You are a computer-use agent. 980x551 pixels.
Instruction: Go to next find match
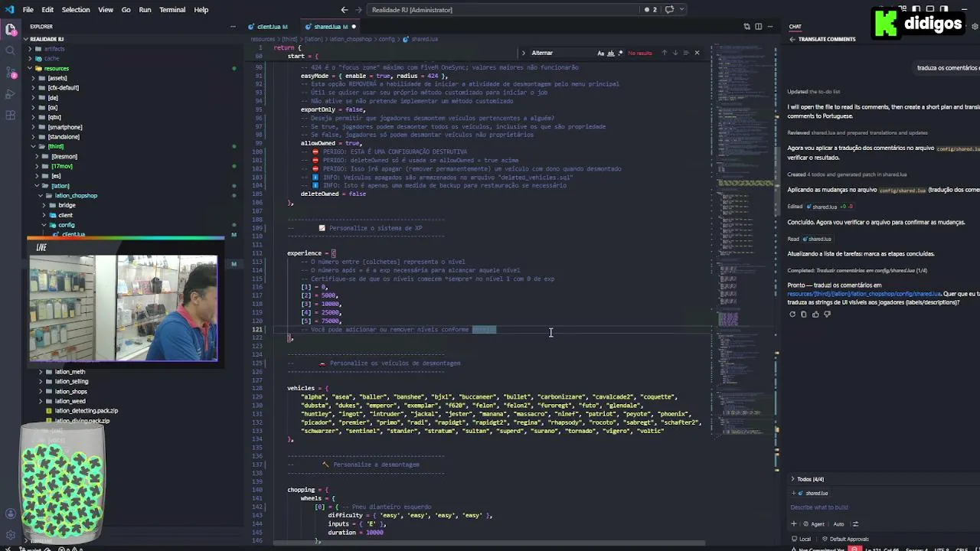point(675,53)
